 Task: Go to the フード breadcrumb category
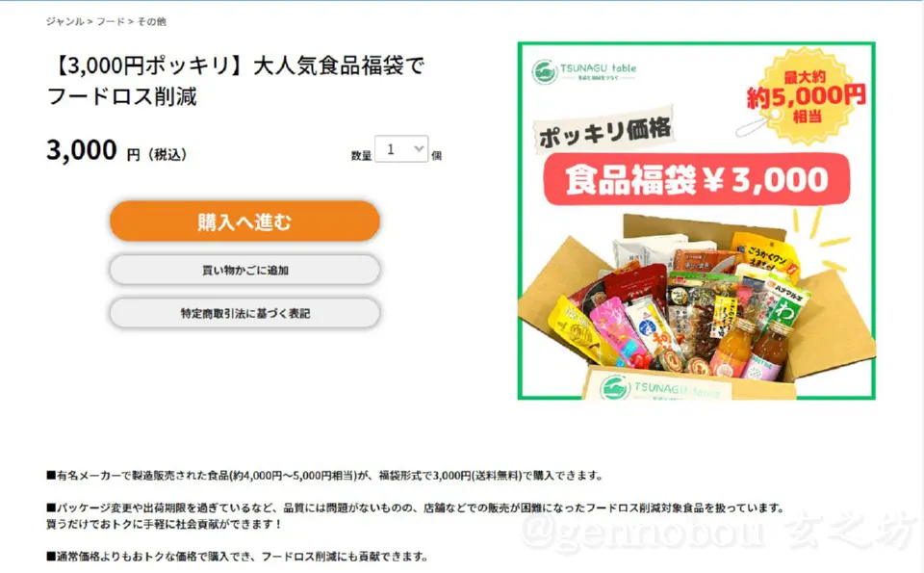(x=110, y=21)
